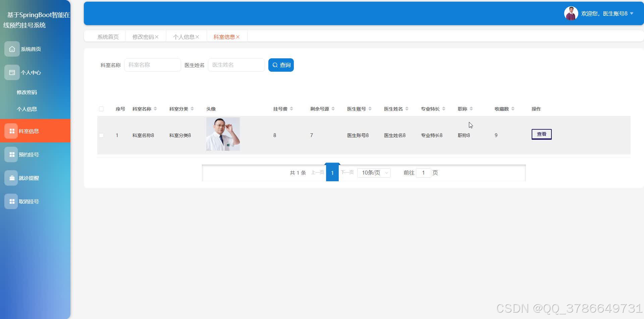Open 预约挂号 in the sidebar
This screenshot has height=319, width=644.
pyautogui.click(x=35, y=154)
